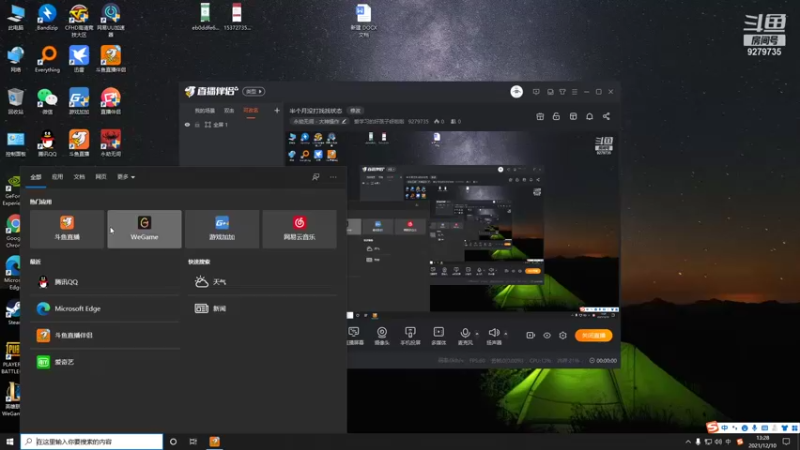The width and height of the screenshot is (800, 450).
Task: Click the Windows search input box
Action: click(92, 441)
